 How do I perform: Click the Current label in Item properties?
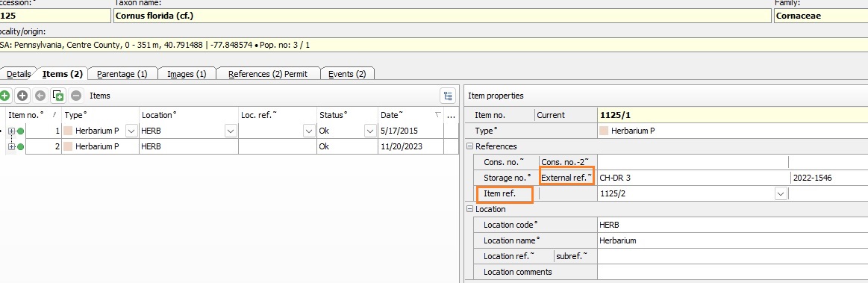551,115
